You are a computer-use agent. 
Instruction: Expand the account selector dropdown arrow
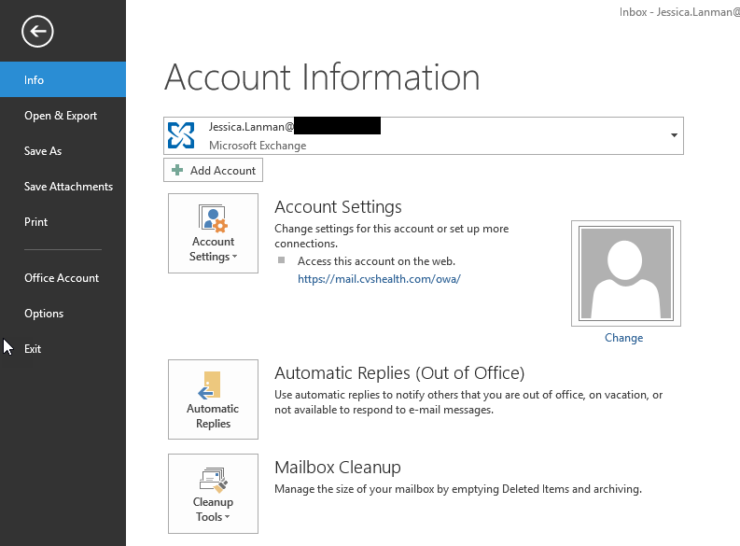pyautogui.click(x=674, y=135)
